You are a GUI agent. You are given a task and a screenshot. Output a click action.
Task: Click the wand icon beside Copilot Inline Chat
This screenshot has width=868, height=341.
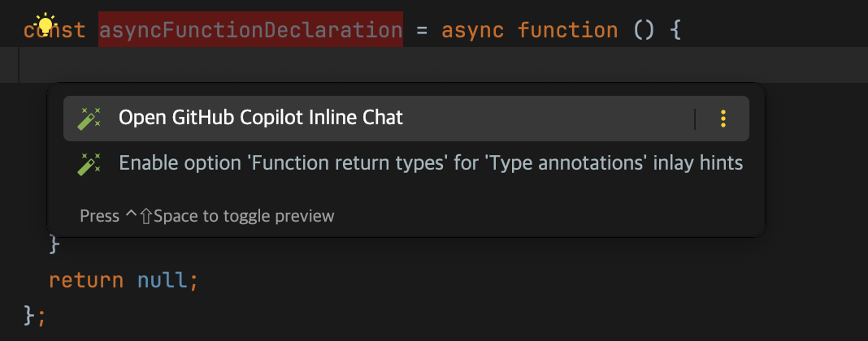89,119
